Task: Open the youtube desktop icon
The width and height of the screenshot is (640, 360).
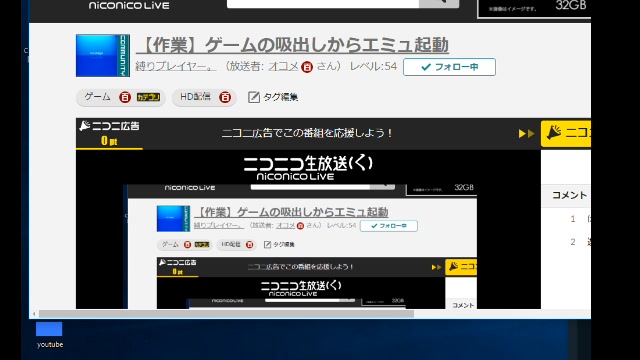Action: (49, 335)
